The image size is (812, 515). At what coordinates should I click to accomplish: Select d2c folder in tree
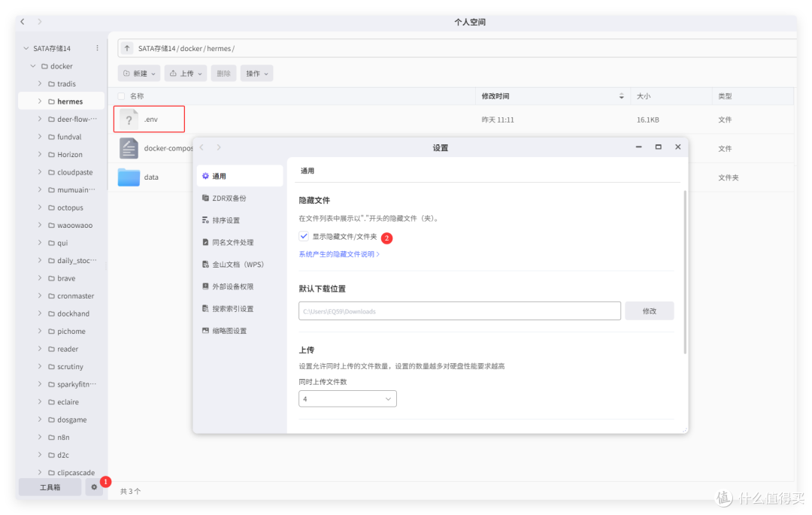point(63,455)
